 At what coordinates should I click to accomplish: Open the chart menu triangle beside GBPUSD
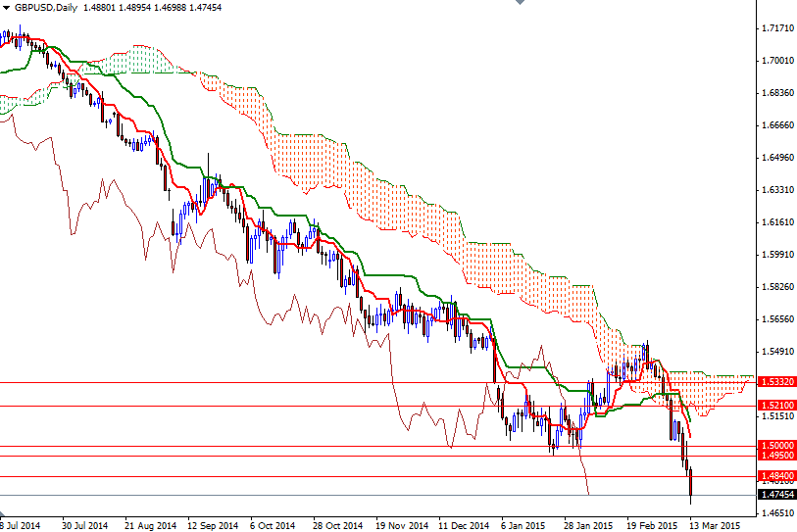[x=7, y=8]
